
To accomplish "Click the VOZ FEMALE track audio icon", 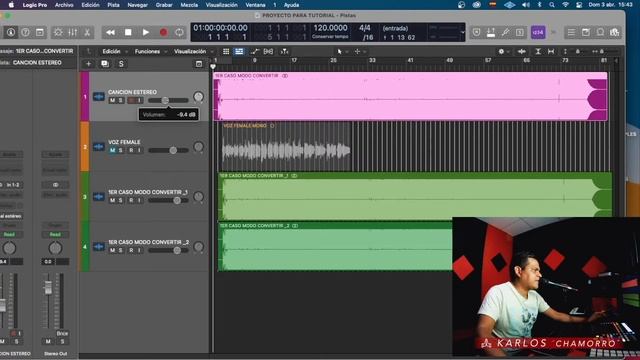I will pos(98,147).
